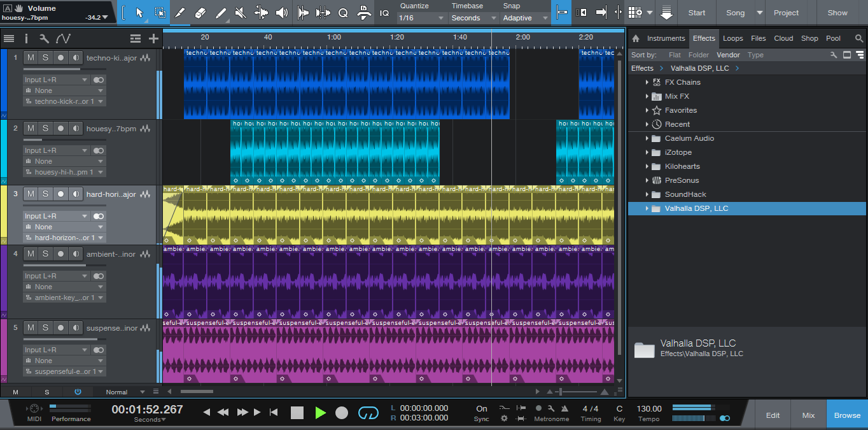Select the Arrow tool in the toolbar

139,13
